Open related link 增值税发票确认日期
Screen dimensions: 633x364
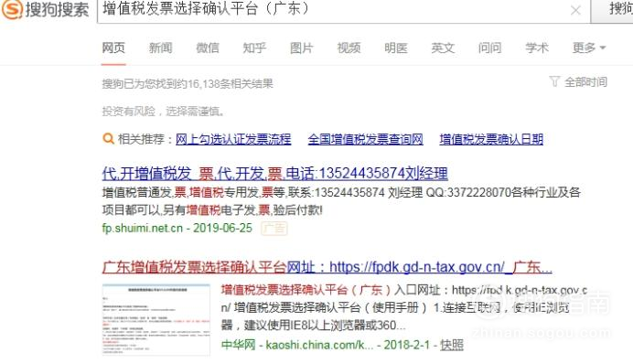pos(491,139)
